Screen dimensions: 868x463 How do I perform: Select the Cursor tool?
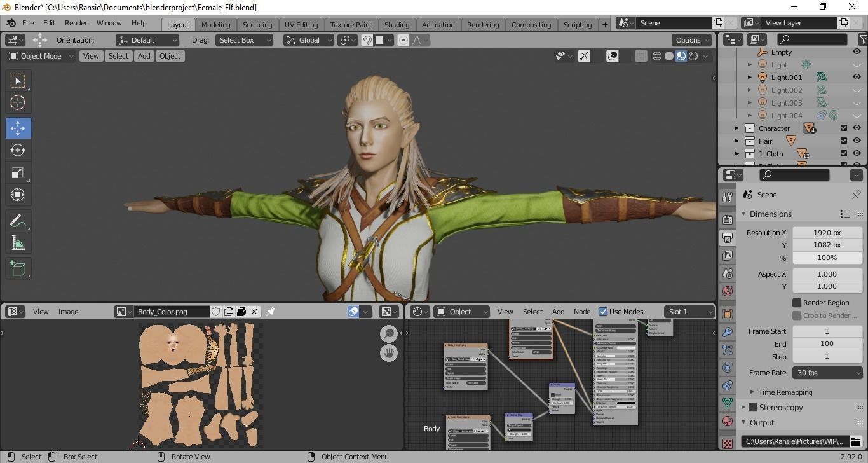[x=18, y=102]
